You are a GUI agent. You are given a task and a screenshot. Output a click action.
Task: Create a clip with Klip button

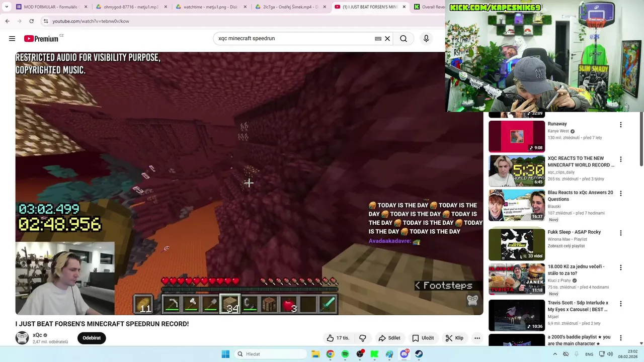click(454, 338)
